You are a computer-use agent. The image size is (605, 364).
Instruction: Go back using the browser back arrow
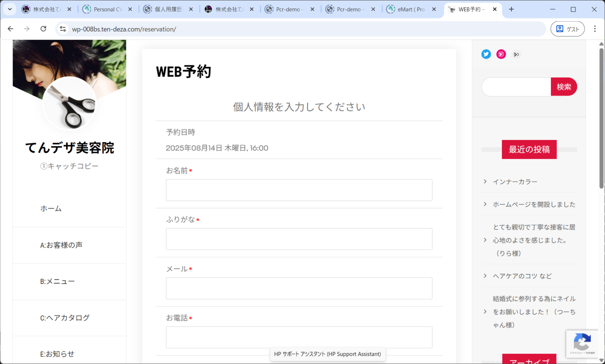(x=10, y=29)
